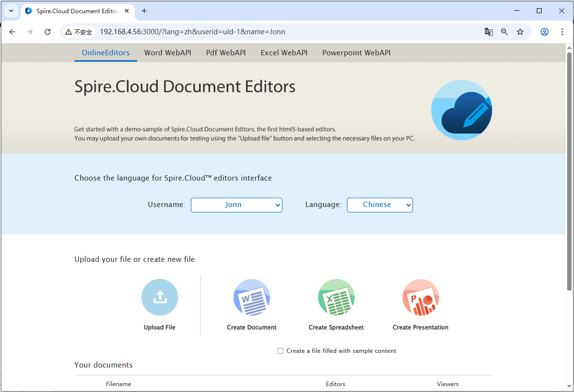Click the page vertical scrollbar
The height and width of the screenshot is (392, 574).
[x=569, y=171]
